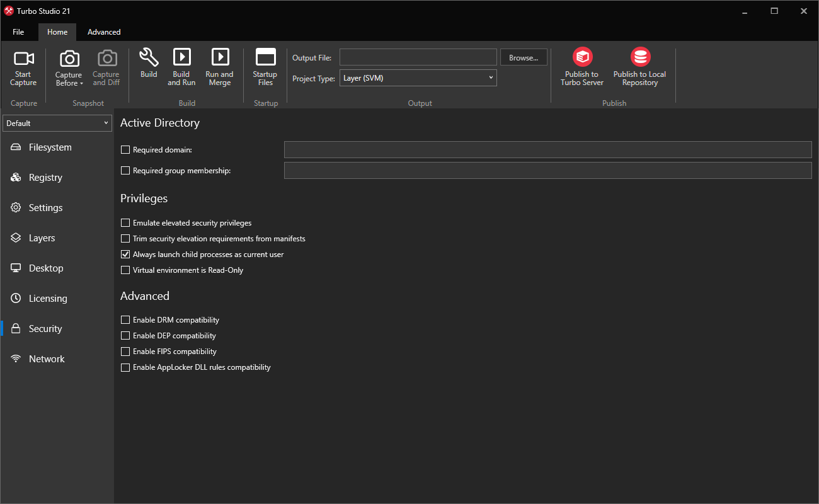Image resolution: width=819 pixels, height=504 pixels.
Task: Click the Start Capture icon
Action: pos(23,66)
